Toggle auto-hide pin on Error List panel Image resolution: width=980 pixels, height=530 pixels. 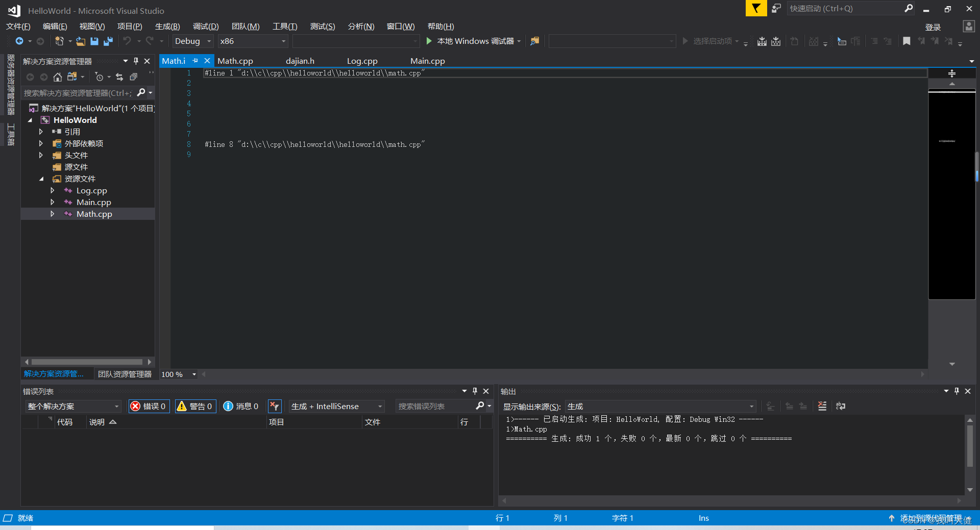(475, 391)
